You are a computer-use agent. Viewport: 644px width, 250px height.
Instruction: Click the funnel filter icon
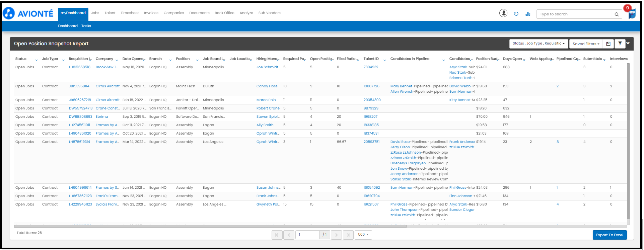[620, 44]
